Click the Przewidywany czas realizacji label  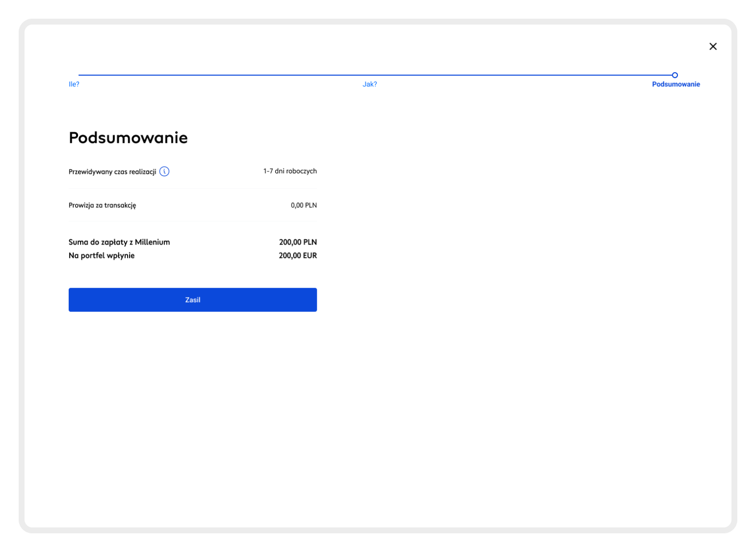pos(112,172)
